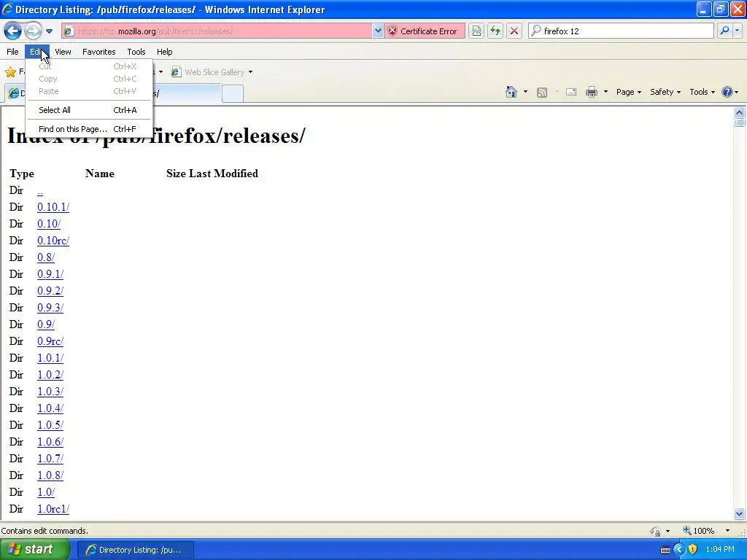Image resolution: width=747 pixels, height=560 pixels.
Task: Print the page with printer icon
Action: [591, 92]
